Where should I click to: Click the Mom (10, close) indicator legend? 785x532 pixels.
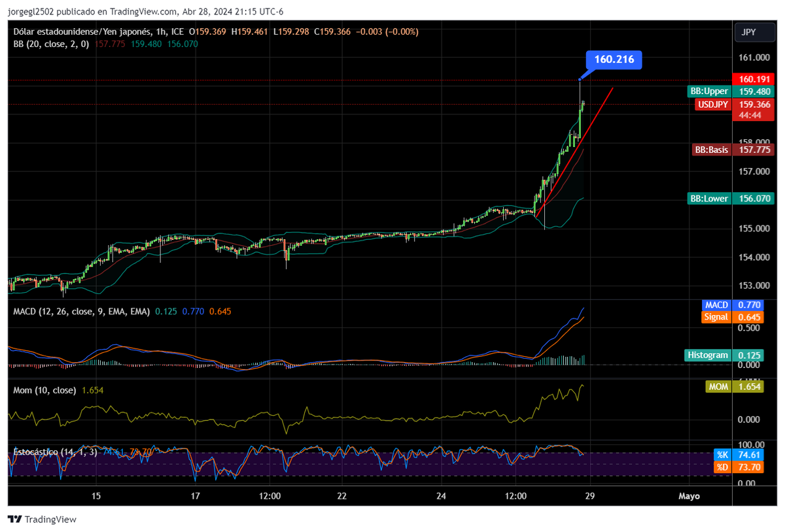(x=45, y=390)
